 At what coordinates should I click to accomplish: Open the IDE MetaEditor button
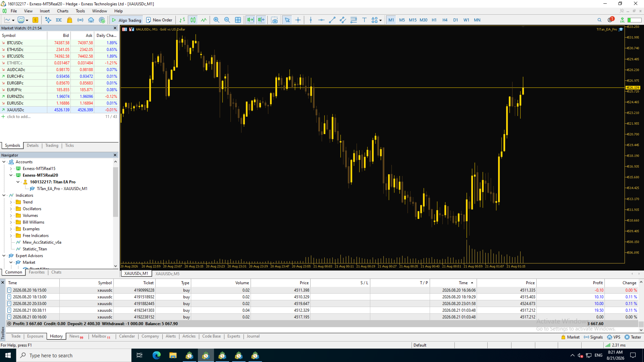pyautogui.click(x=59, y=20)
